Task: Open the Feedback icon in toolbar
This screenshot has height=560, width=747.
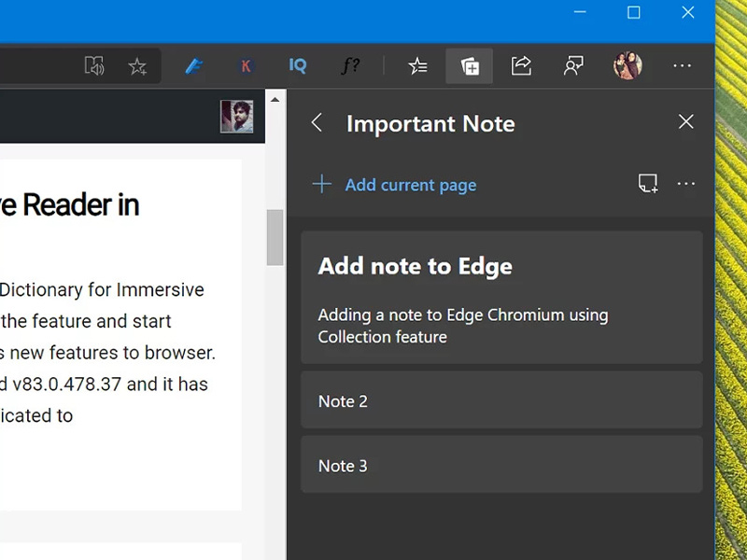Action: click(573, 65)
